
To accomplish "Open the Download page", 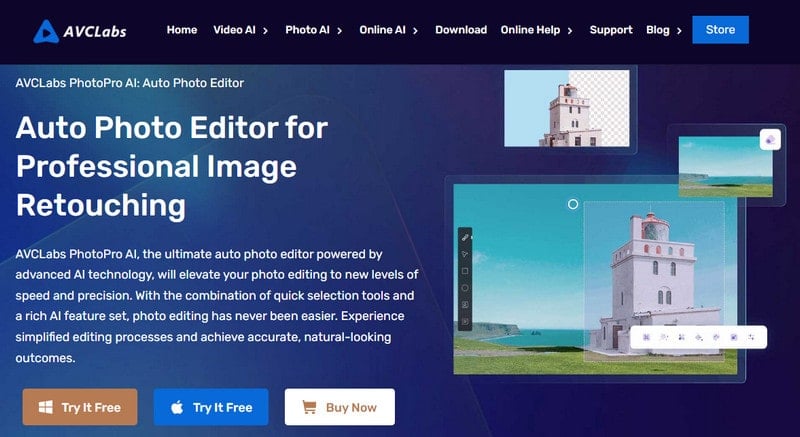I will point(461,30).
